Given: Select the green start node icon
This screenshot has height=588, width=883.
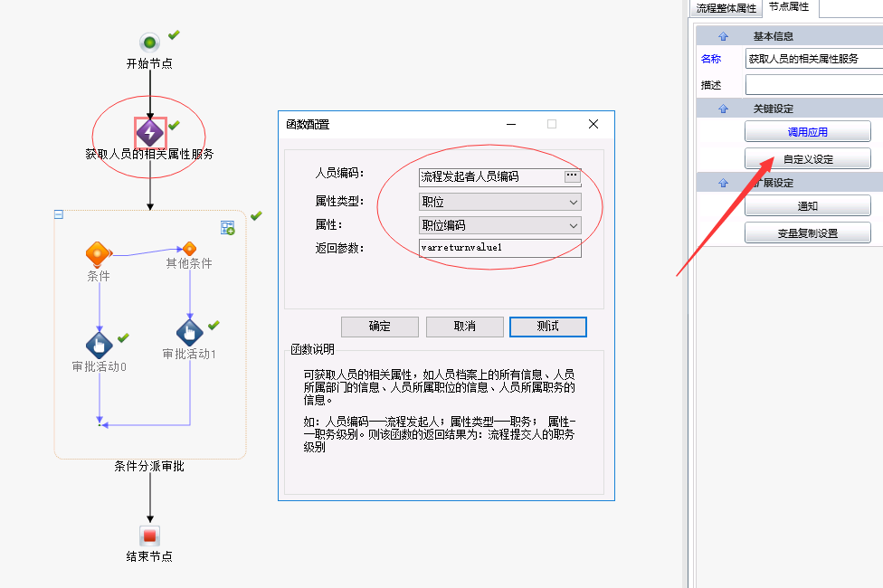Looking at the screenshot, I should (149, 43).
